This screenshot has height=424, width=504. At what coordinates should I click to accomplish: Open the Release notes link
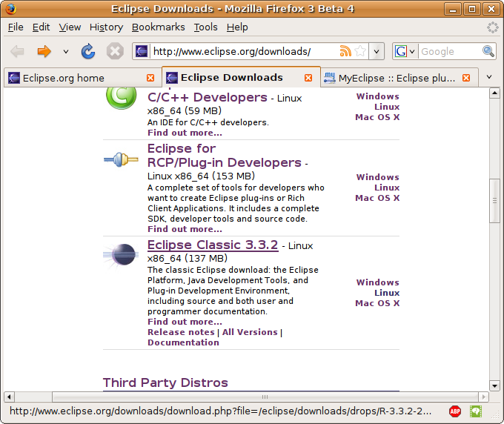[181, 332]
